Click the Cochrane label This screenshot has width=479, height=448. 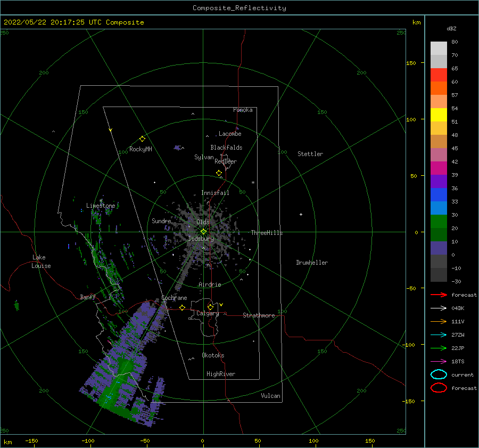(174, 298)
